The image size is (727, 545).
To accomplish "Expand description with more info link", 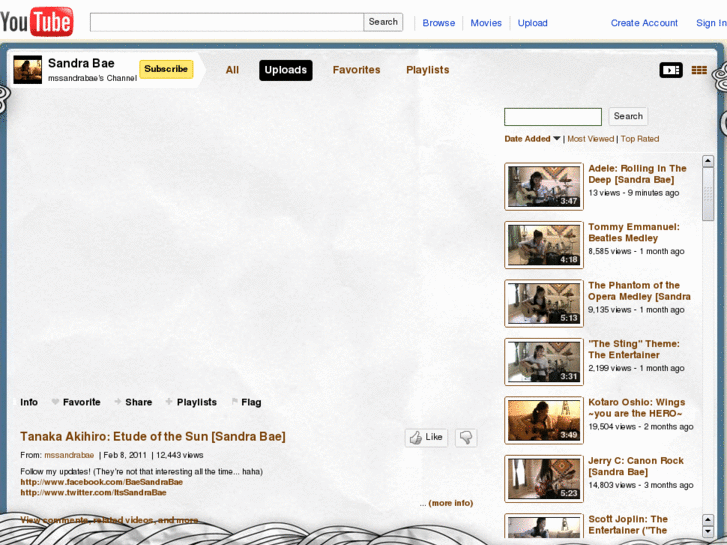I will point(446,503).
